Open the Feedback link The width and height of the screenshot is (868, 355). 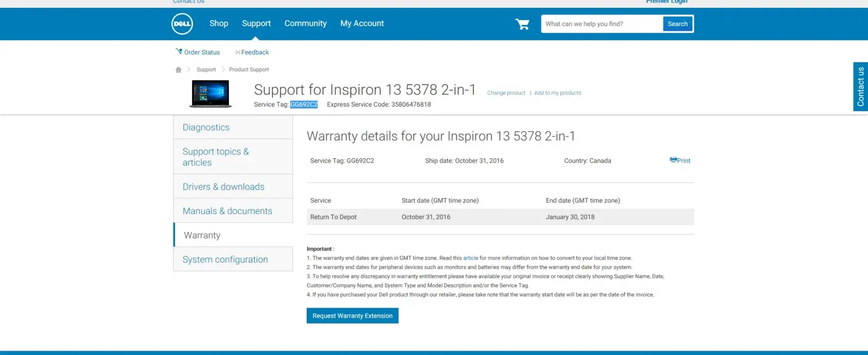coord(252,52)
